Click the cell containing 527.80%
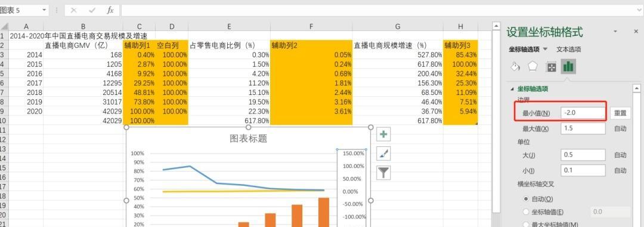 (x=398, y=55)
